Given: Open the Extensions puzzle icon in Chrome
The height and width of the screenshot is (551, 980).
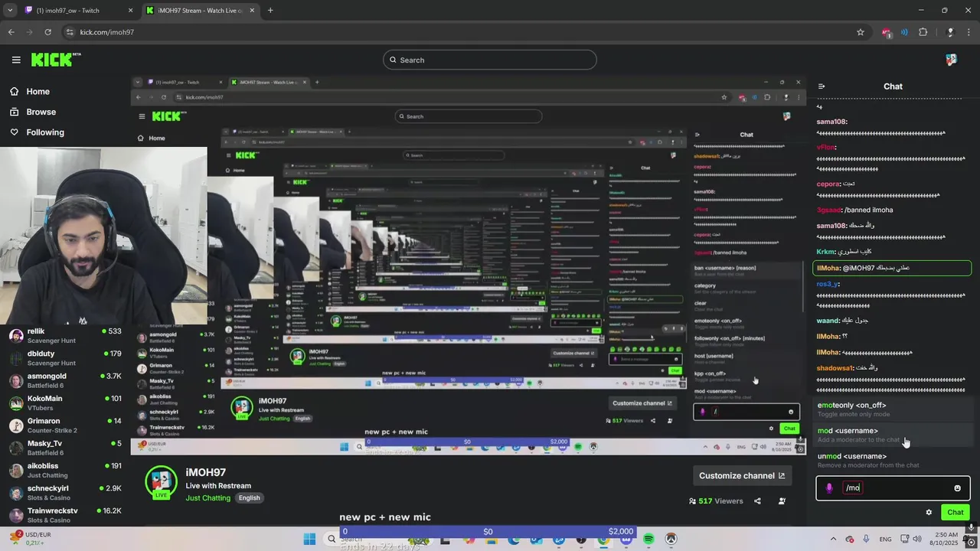Looking at the screenshot, I should coord(923,32).
